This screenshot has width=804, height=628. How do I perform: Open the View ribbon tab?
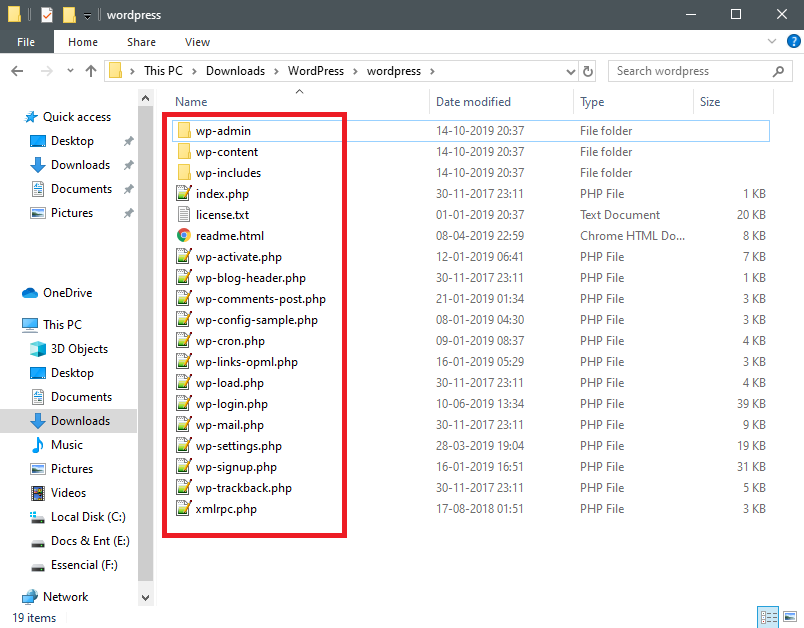point(197,42)
